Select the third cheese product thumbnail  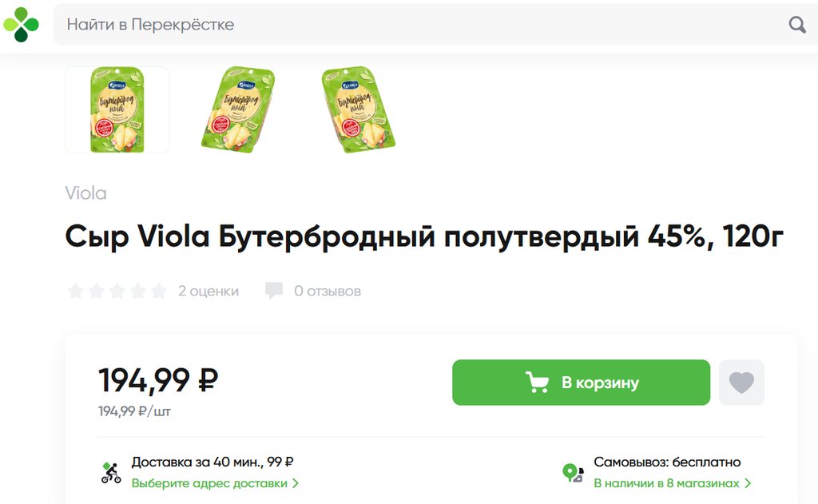(359, 109)
